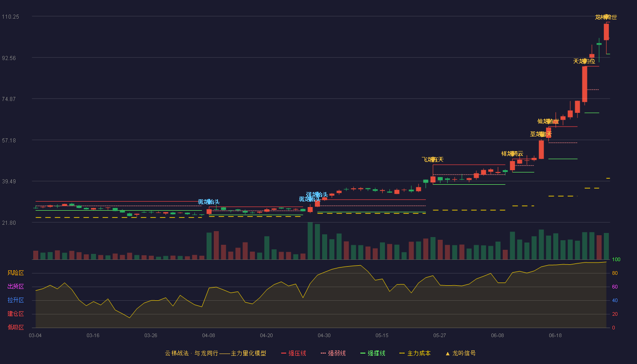This screenshot has height=364, width=637.
Task: Click the 06-18 date label
Action: point(555,335)
